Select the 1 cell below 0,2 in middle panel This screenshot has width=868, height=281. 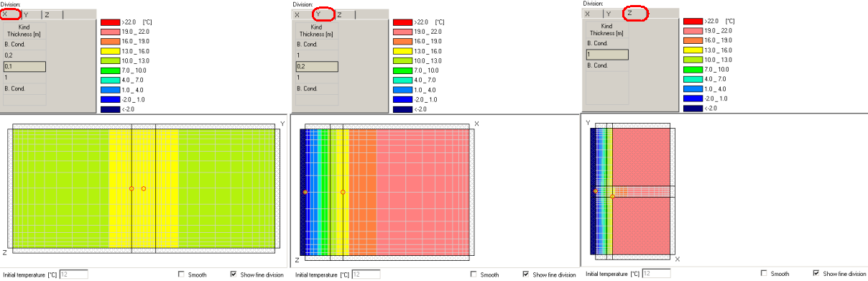coord(316,78)
